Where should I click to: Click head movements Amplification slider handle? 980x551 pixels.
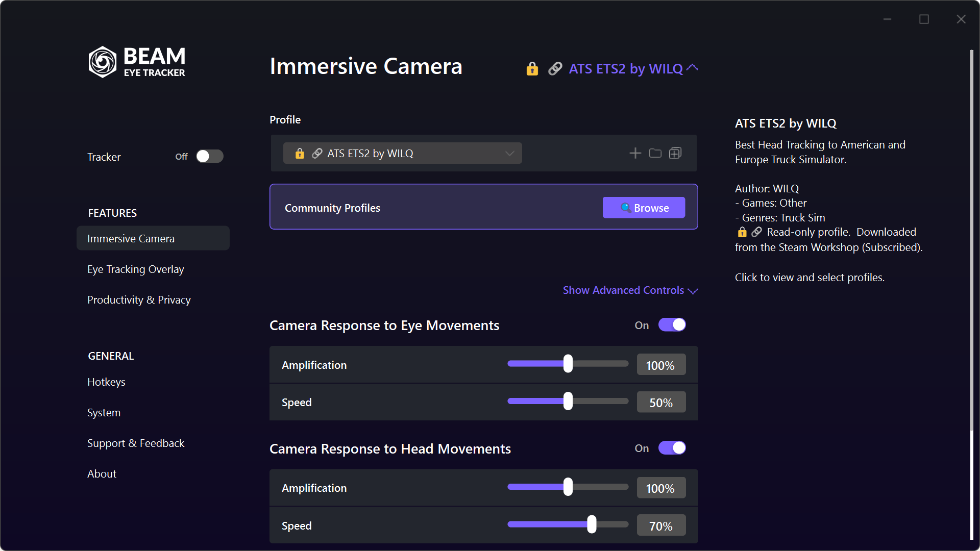point(568,487)
